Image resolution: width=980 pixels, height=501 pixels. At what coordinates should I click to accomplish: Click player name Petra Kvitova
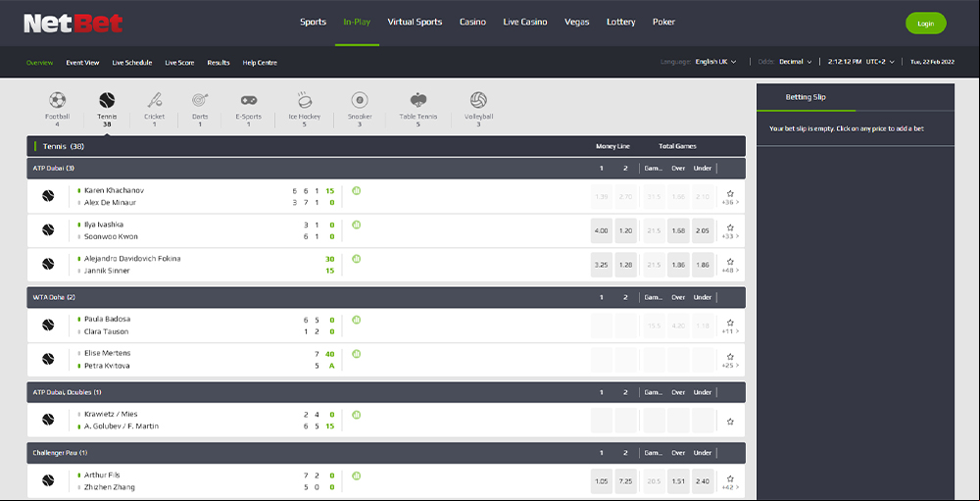pos(107,366)
